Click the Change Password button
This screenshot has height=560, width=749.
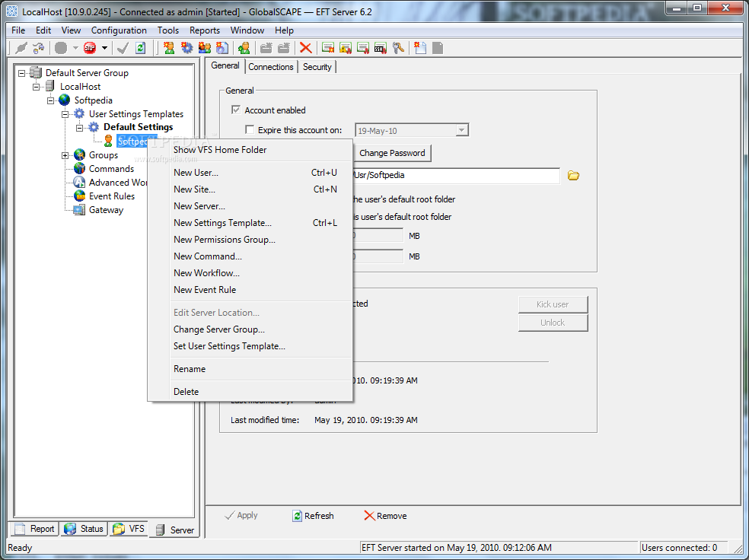tap(392, 153)
